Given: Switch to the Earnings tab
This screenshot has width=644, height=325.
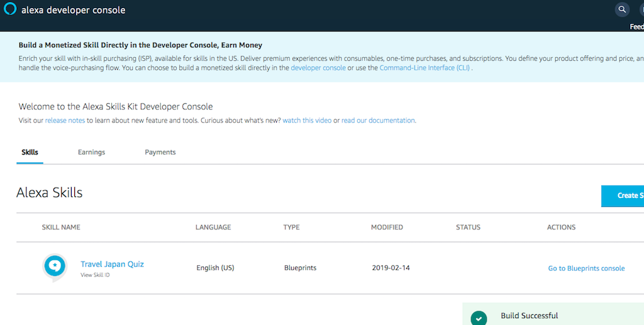Looking at the screenshot, I should tap(91, 152).
